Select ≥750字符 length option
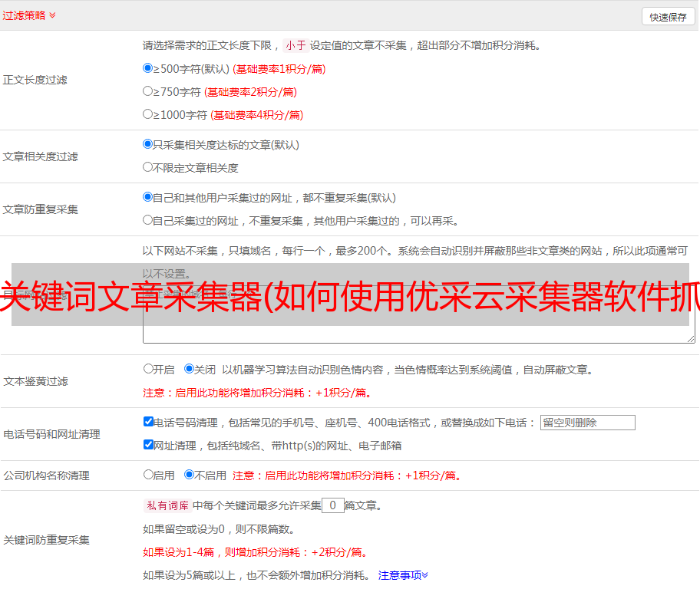 coord(148,91)
